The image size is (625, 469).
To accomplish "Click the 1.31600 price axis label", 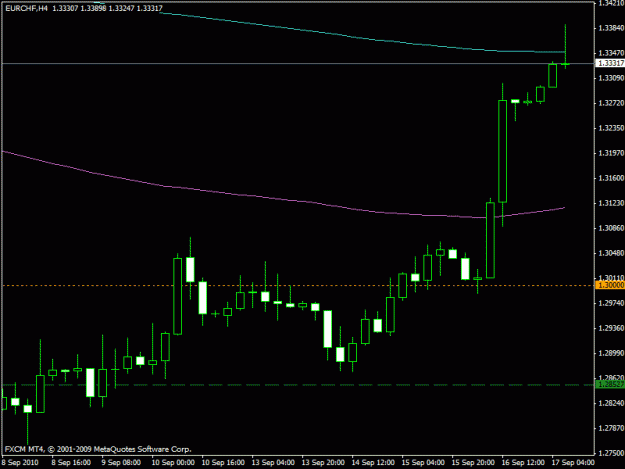I will [611, 178].
